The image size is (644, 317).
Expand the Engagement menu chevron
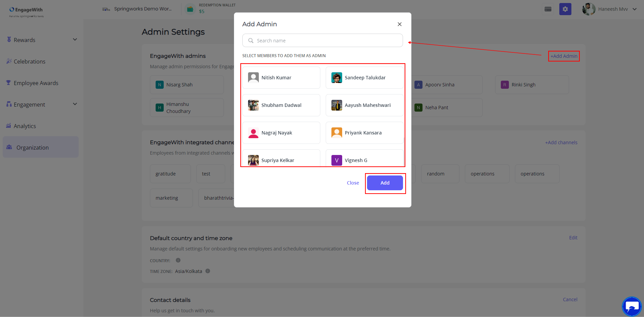click(x=75, y=104)
